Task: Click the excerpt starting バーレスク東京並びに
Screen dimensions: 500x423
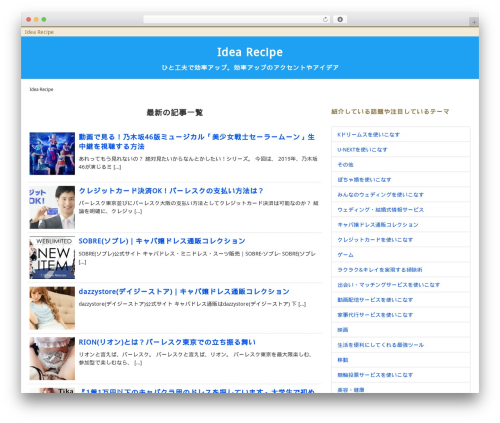Action: (x=198, y=207)
